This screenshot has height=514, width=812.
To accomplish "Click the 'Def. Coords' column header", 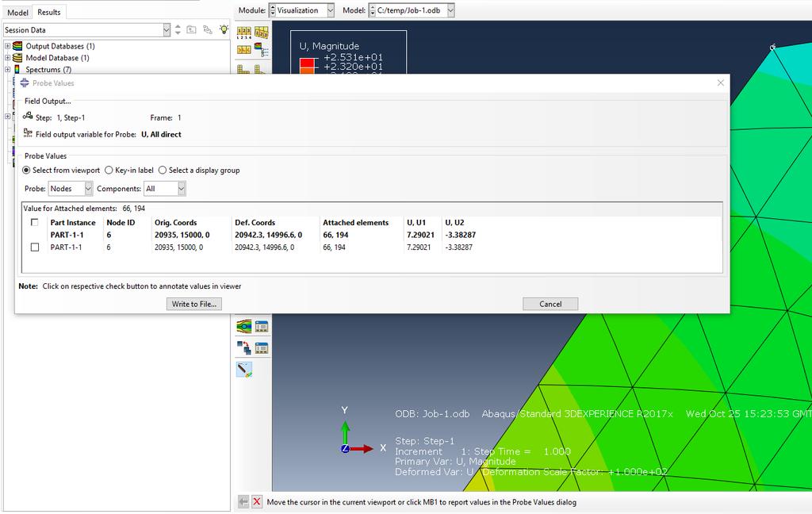I will (255, 222).
